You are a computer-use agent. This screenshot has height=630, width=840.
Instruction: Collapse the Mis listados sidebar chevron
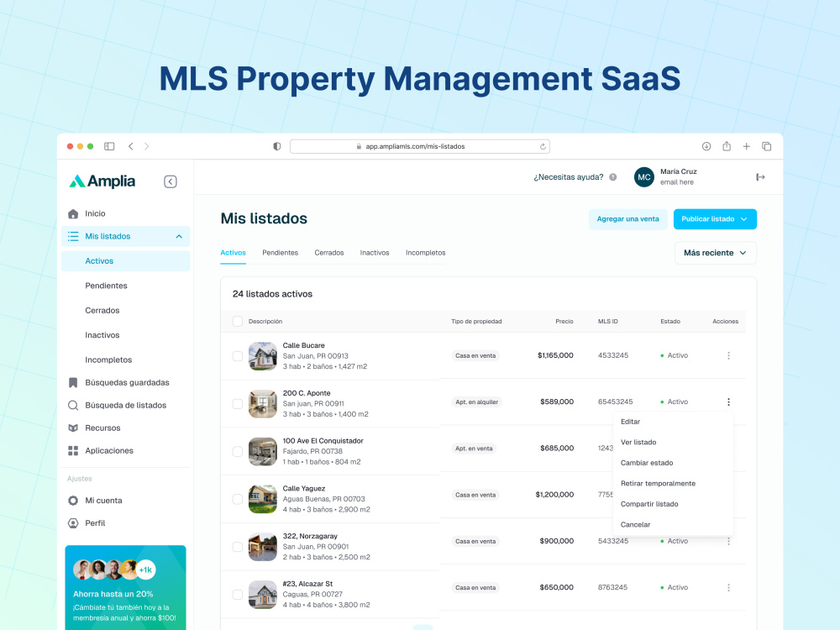click(179, 236)
